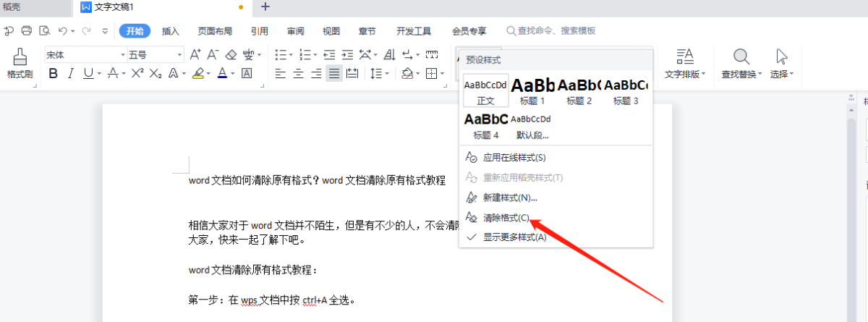Open the highlight color dropdown arrow
Viewport: 868px width, 322px height.
pos(208,73)
